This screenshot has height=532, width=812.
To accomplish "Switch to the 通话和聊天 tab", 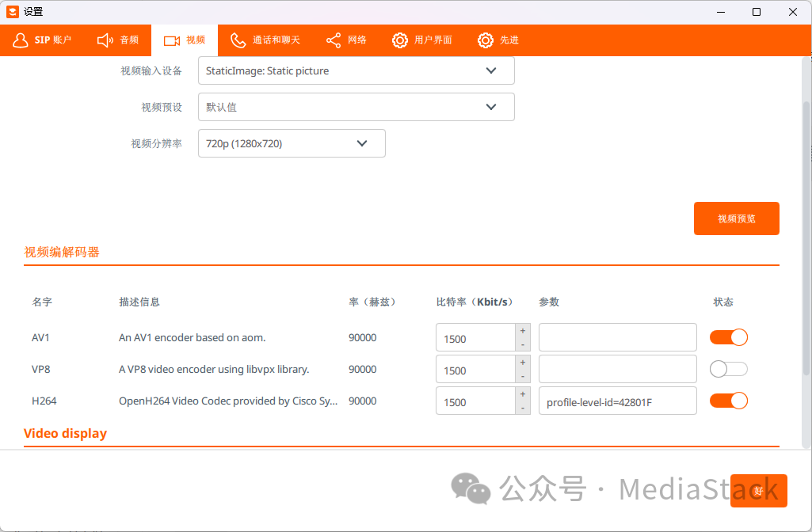I will (276, 40).
